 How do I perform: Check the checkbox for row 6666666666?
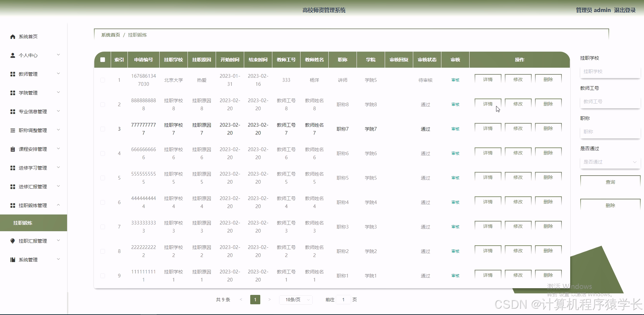click(103, 153)
